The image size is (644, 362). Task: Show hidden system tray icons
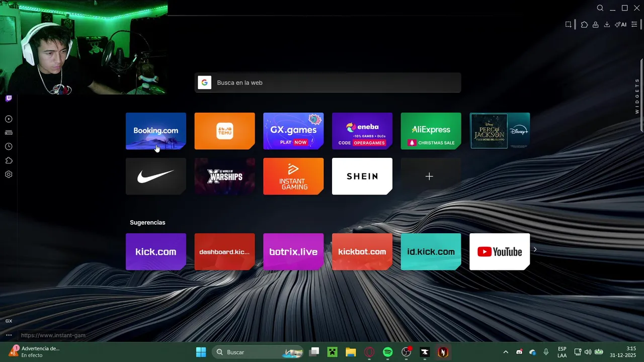506,352
